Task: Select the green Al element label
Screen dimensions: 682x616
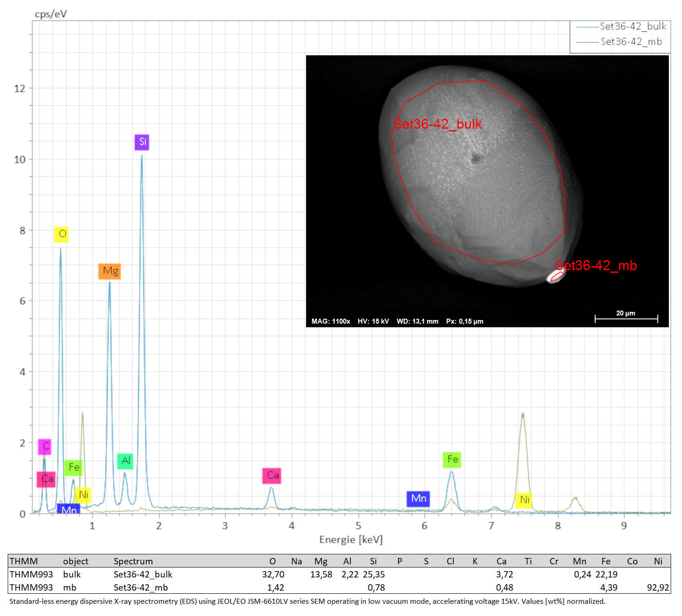Action: pos(125,461)
